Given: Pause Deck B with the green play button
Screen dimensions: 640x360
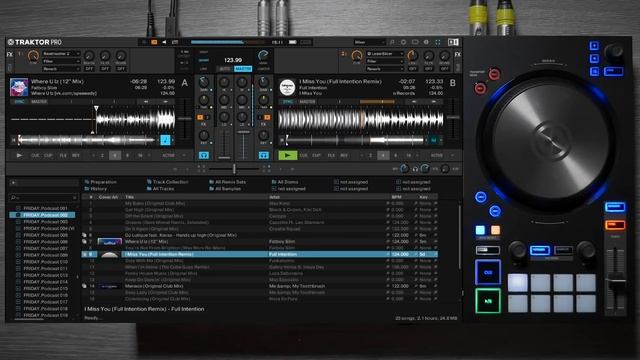Looking at the screenshot, I should [288, 156].
